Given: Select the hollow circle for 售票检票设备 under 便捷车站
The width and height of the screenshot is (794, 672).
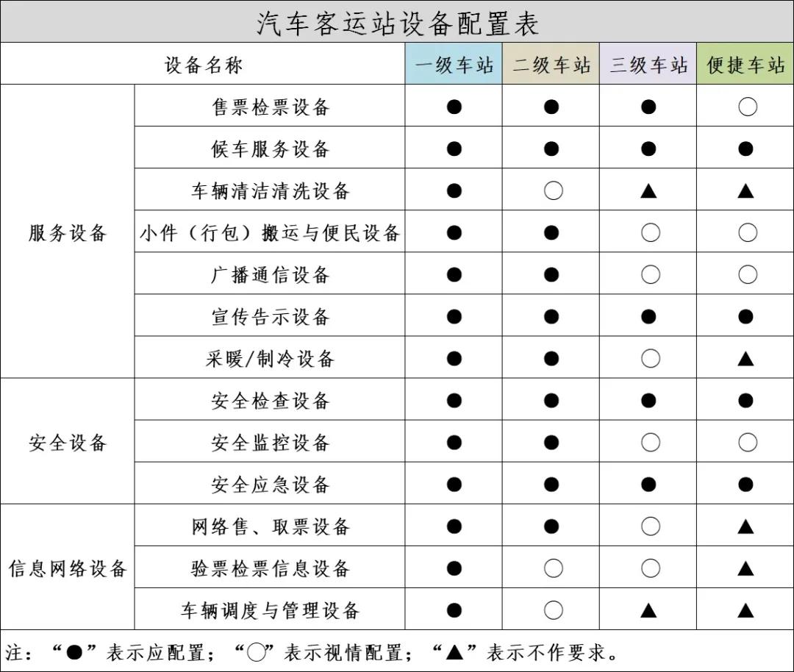Looking at the screenshot, I should (x=746, y=107).
